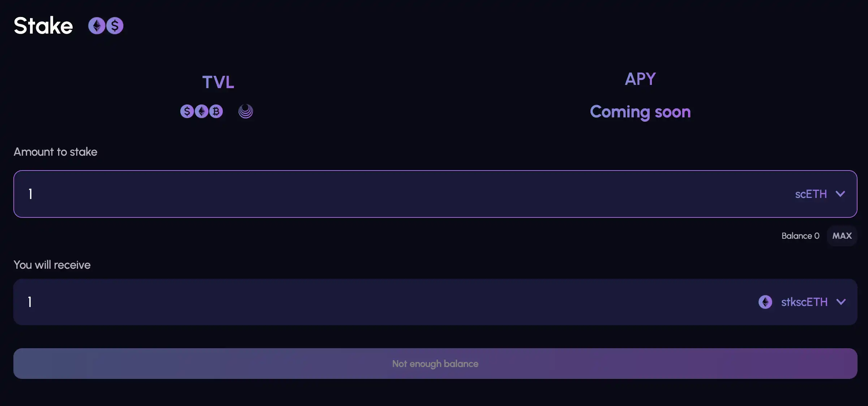Screen dimensions: 868x406
Task: Click the APY label
Action: pyautogui.click(x=640, y=79)
